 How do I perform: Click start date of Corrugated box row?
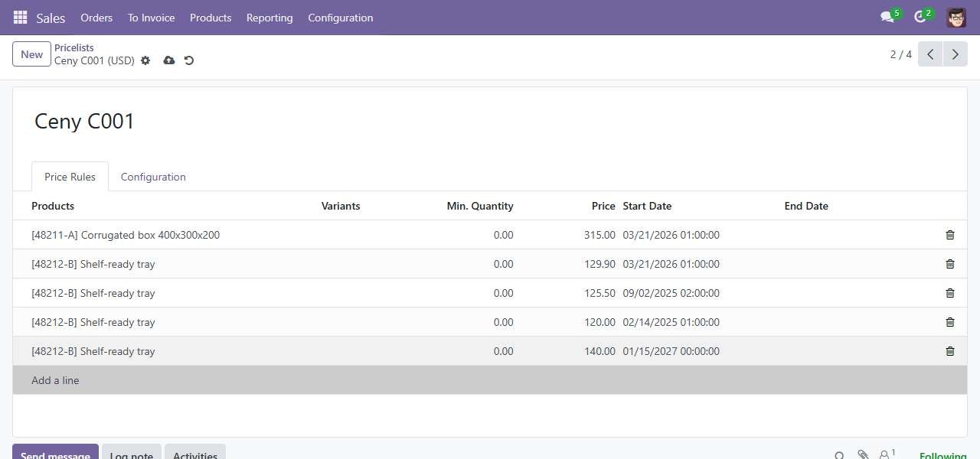pos(671,235)
